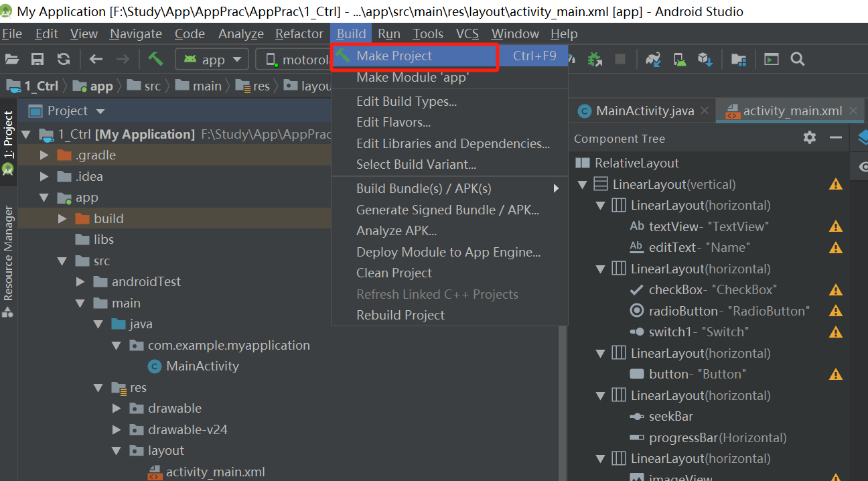Expand the build folder
Viewport: 868px width, 481px height.
click(62, 218)
